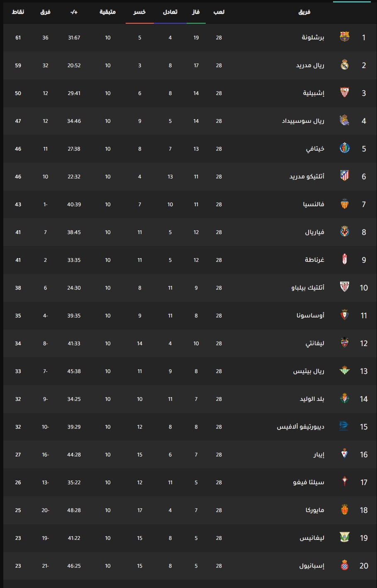Screen dimensions: 377x588
Task: Click the Real Sociedad crest icon
Action: (345, 120)
